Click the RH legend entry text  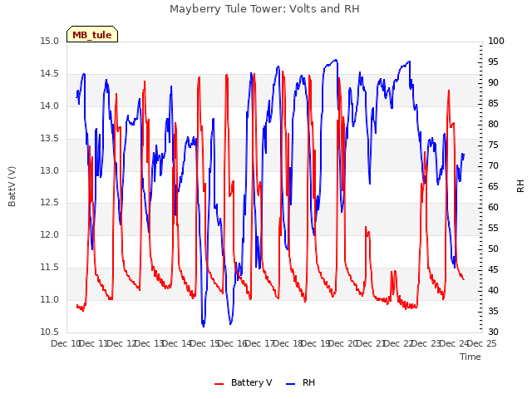click(x=308, y=382)
